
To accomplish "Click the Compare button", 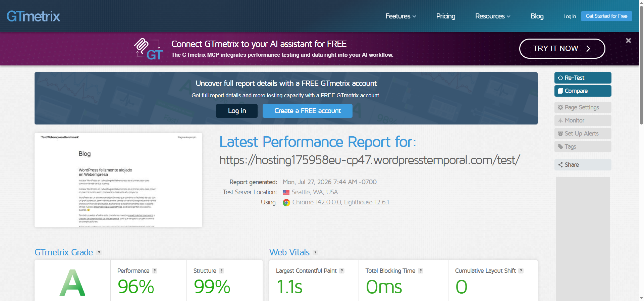I will 583,91.
